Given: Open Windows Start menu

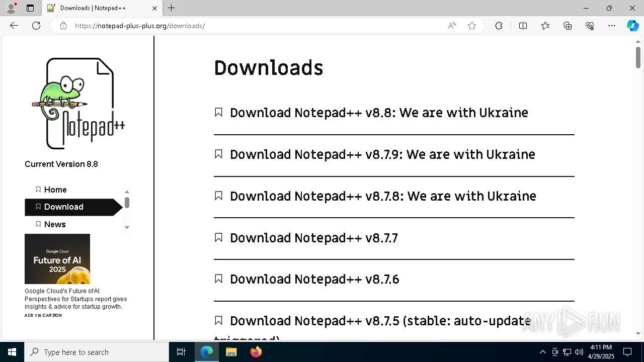Looking at the screenshot, I should (x=12, y=352).
